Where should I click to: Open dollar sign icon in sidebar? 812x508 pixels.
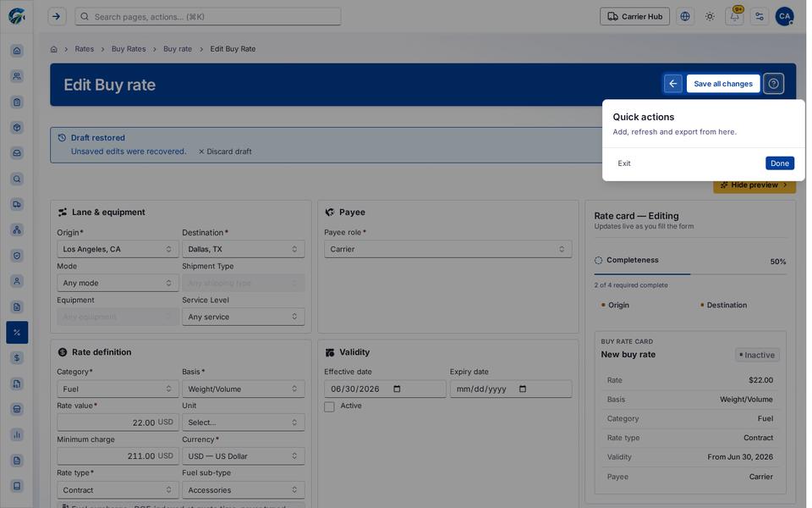pos(17,357)
